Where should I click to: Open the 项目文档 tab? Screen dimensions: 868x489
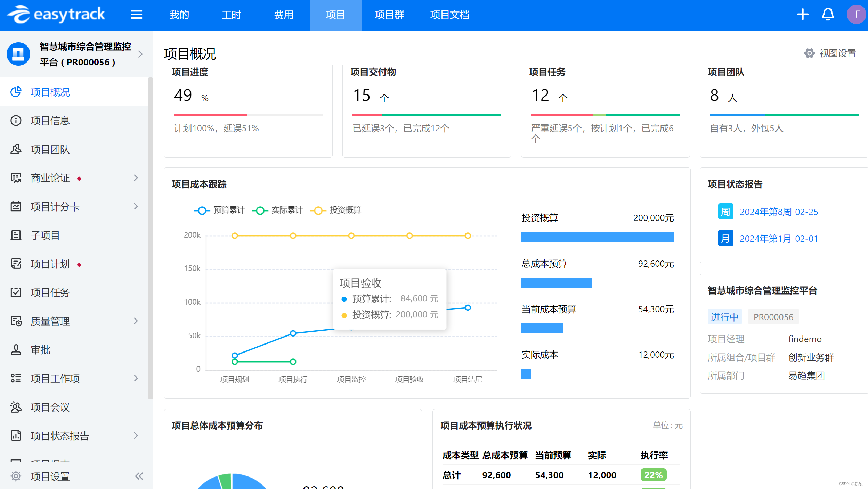pos(450,15)
